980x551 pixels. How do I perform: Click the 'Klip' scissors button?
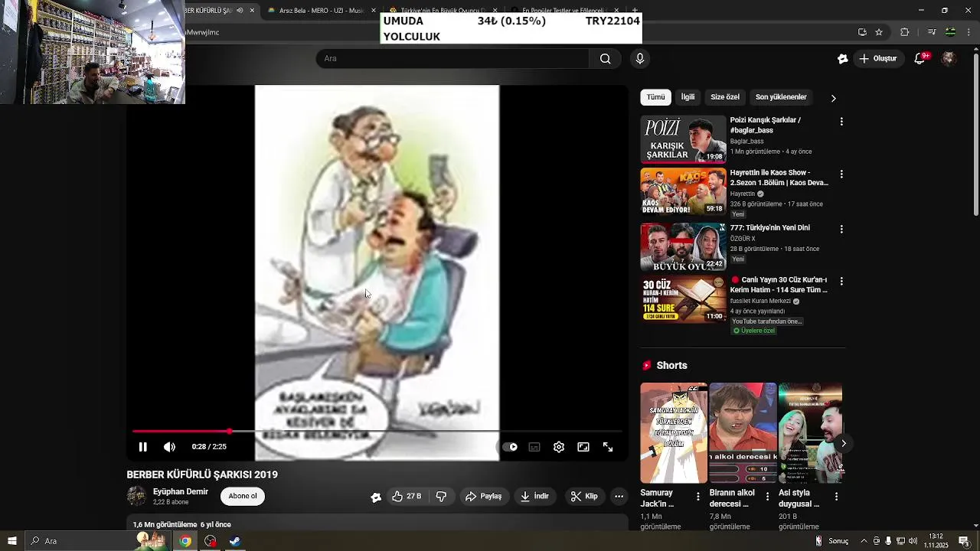583,497
